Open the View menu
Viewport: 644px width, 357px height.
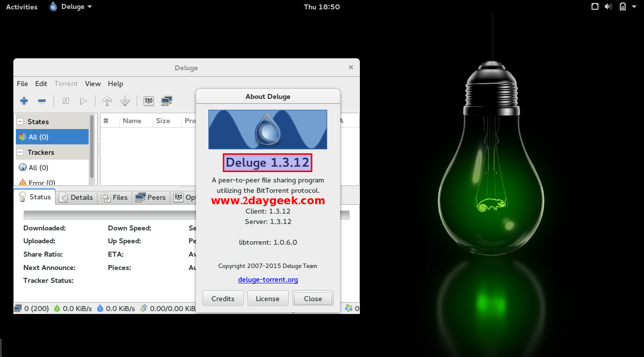(93, 84)
